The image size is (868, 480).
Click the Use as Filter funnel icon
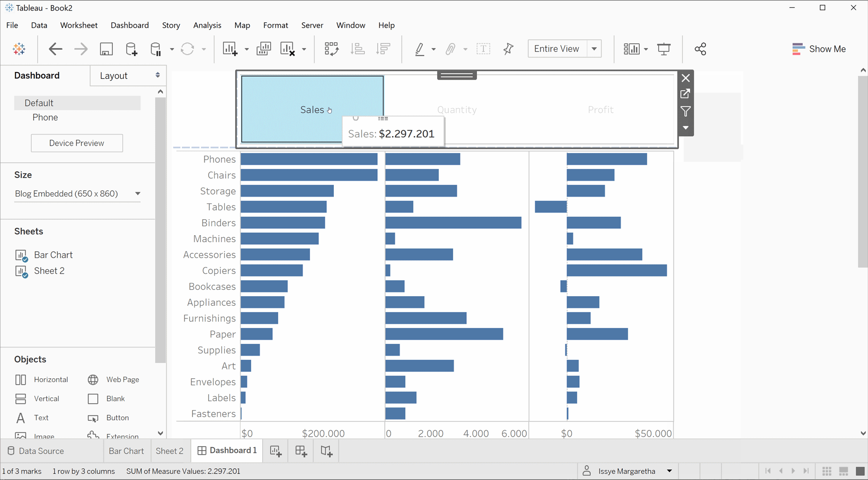pyautogui.click(x=686, y=112)
